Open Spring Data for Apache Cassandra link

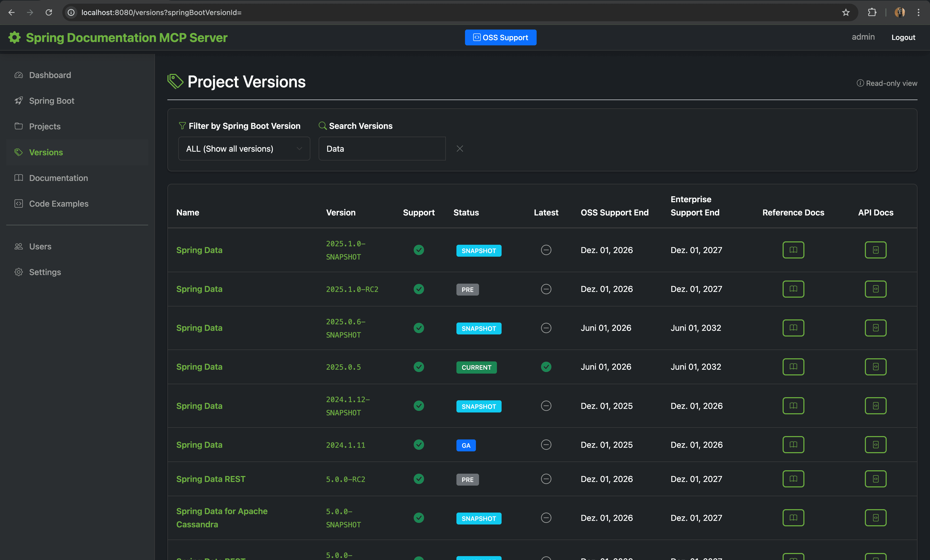pos(222,517)
